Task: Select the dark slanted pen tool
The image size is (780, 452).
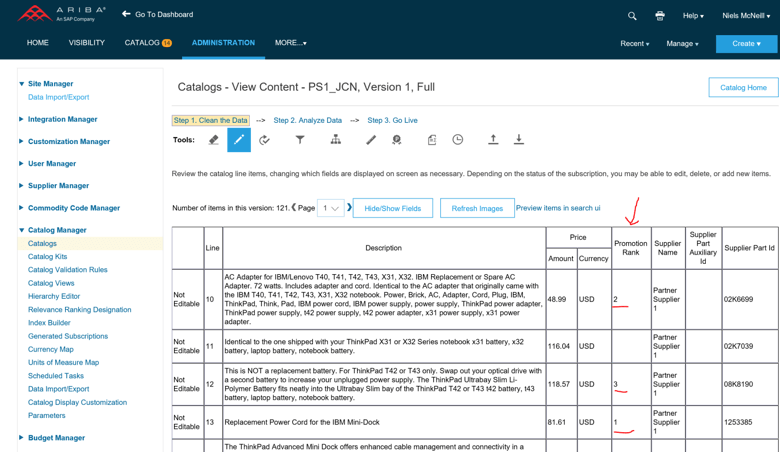Action: click(x=371, y=140)
